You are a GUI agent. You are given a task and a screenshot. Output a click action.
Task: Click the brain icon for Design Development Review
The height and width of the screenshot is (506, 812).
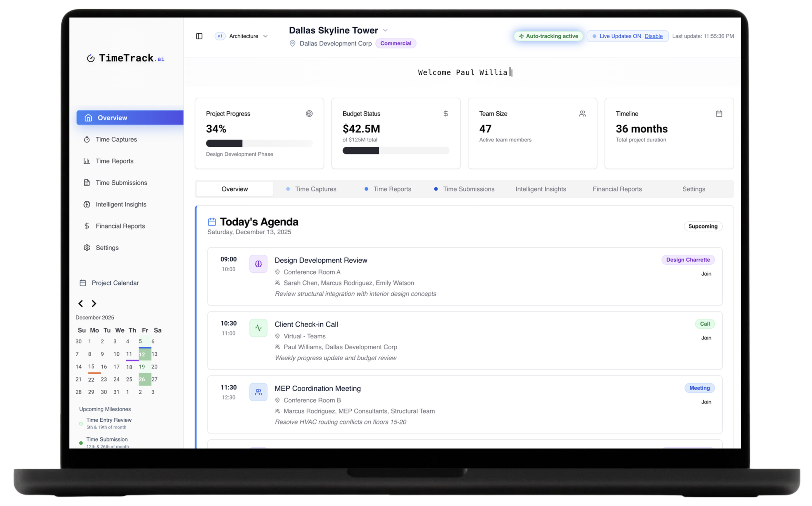[x=258, y=264]
